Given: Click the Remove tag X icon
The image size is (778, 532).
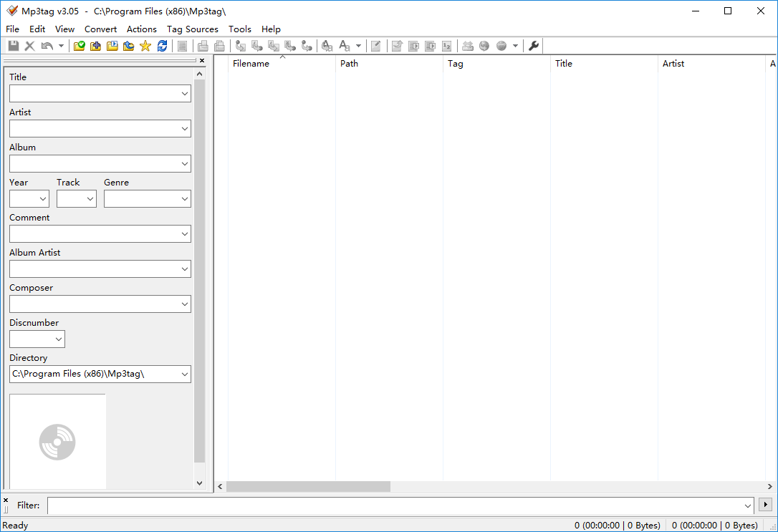Looking at the screenshot, I should (29, 46).
